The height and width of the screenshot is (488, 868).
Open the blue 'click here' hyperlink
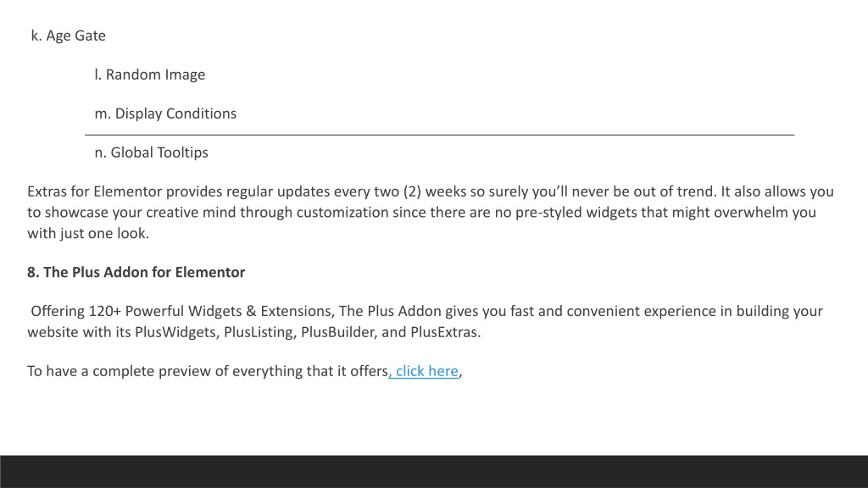(424, 371)
